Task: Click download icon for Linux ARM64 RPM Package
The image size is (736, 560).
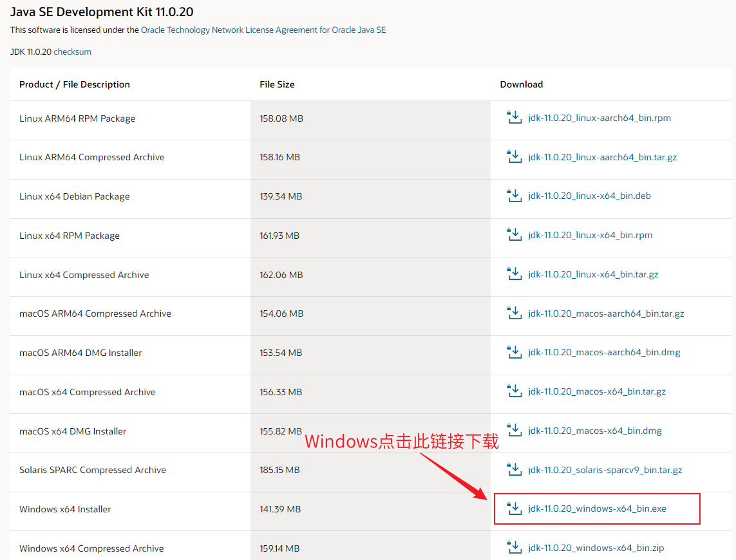Action: 514,117
